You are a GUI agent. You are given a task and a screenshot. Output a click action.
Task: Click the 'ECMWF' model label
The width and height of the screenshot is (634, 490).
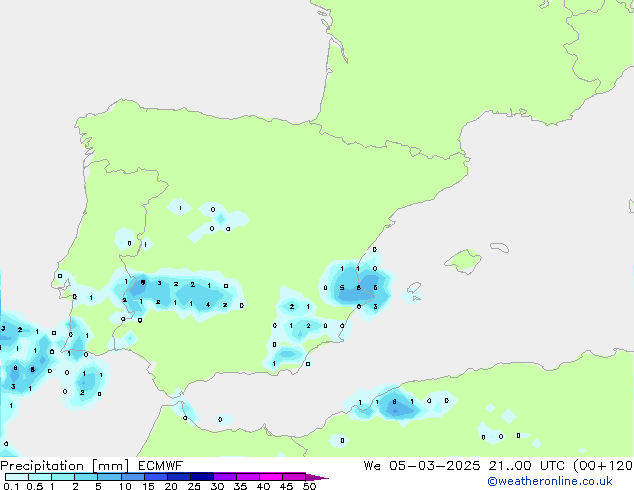coord(161,466)
